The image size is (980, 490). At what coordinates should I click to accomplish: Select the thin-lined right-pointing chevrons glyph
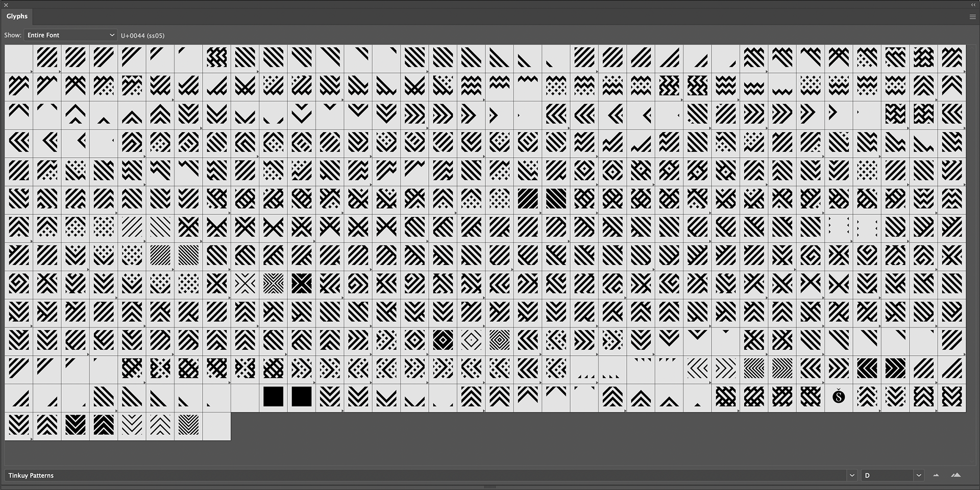[x=726, y=369]
